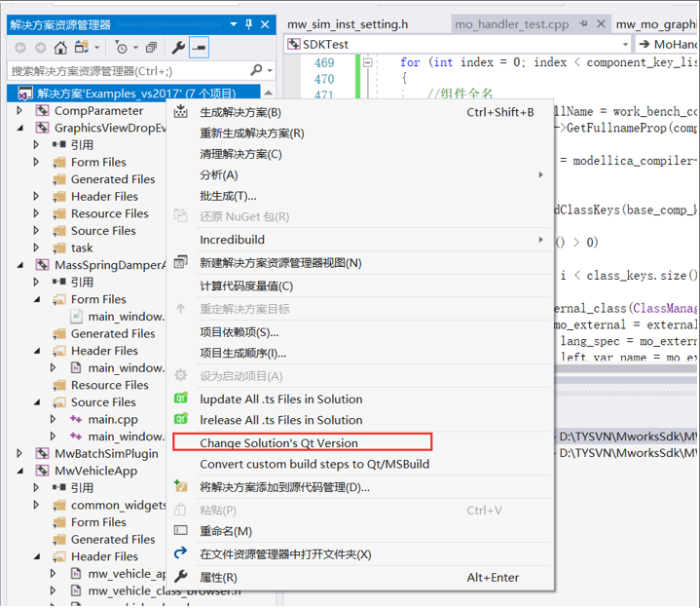Image resolution: width=700 pixels, height=608 pixels.
Task: Open the 分析(A) submenu
Action: tap(361, 174)
